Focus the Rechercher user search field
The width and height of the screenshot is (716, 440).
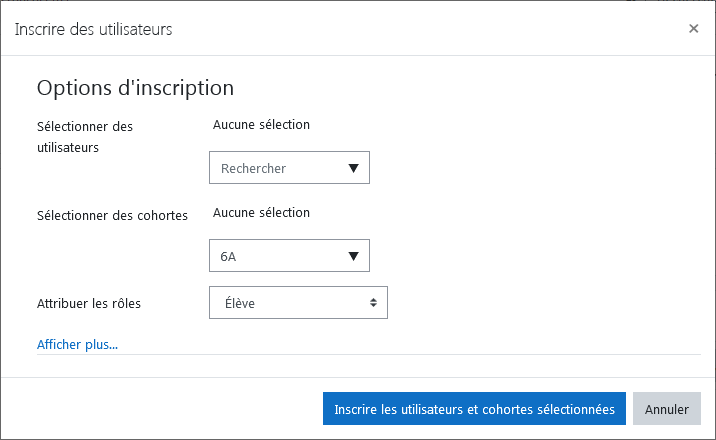[x=289, y=168]
